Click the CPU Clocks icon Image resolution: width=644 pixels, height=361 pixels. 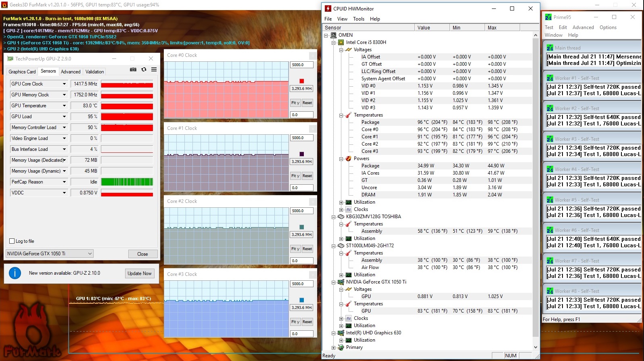[349, 209]
